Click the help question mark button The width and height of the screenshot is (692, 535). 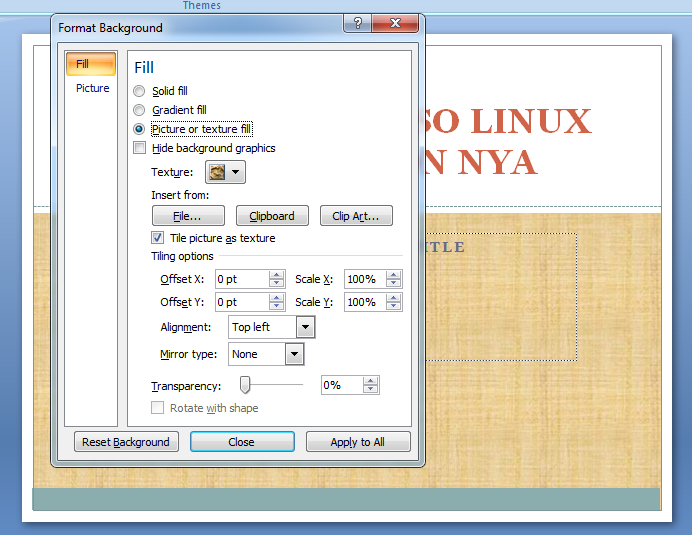pos(357,23)
